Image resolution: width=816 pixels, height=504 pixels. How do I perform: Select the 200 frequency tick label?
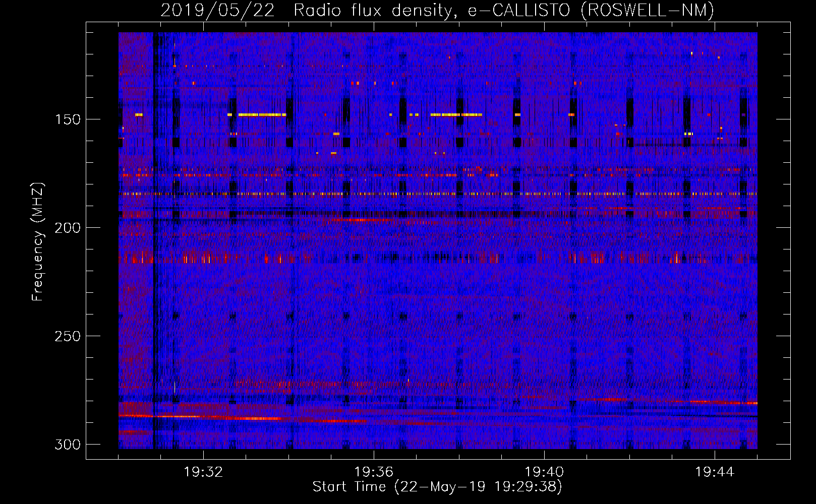click(67, 228)
